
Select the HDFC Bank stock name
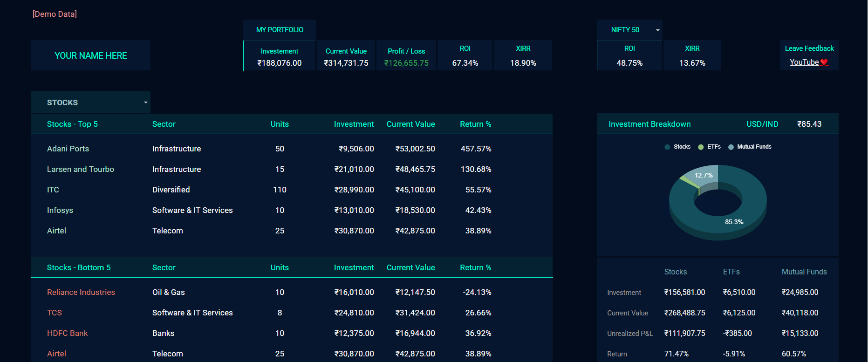click(68, 333)
